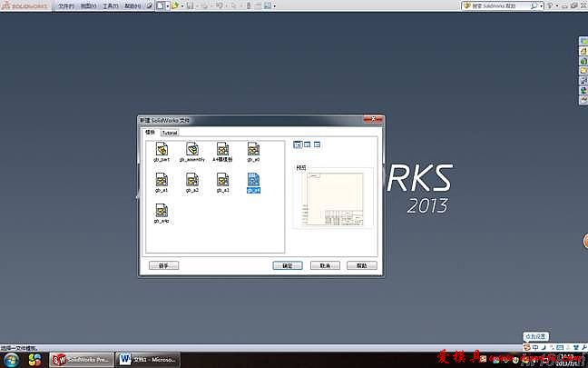This screenshot has height=368, width=588.
Task: Open the Tutorial tab
Action: pyautogui.click(x=170, y=132)
